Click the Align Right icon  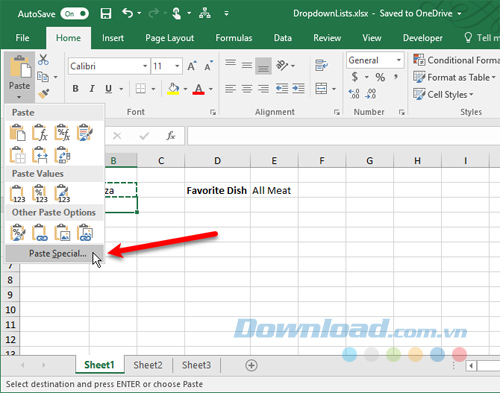click(x=263, y=89)
